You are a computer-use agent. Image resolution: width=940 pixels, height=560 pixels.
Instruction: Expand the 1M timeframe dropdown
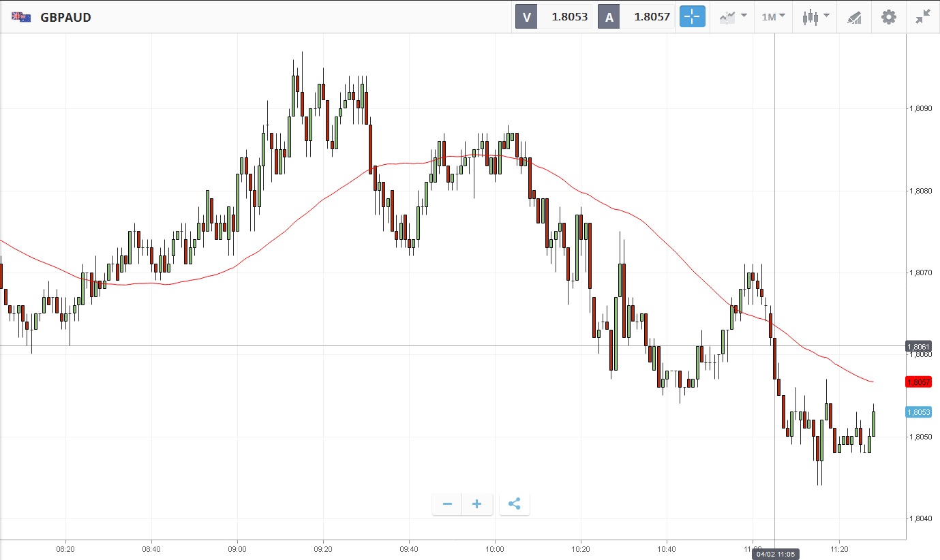773,17
